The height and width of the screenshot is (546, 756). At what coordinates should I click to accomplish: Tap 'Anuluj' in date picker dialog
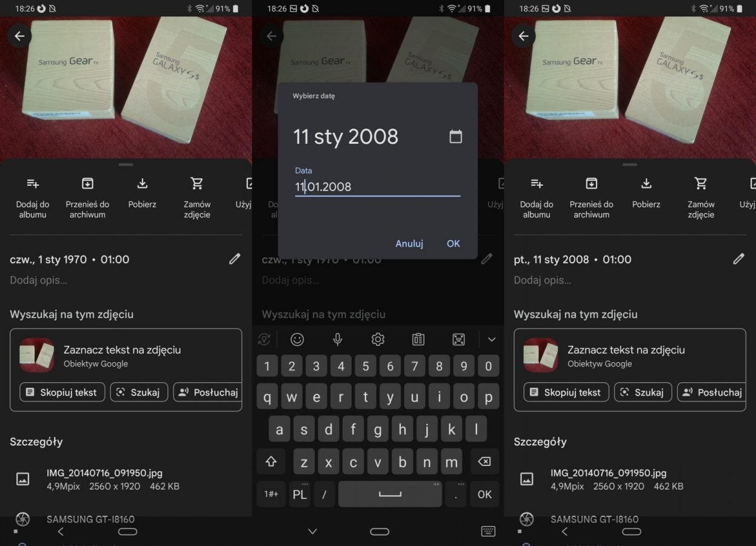click(x=409, y=243)
